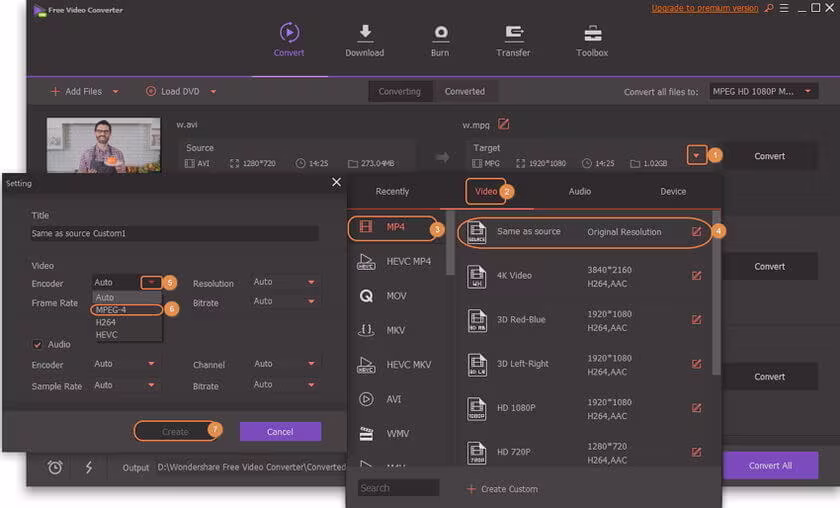Click the preset list scrollbar
Viewport: 840px width, 508px height.
[716, 295]
